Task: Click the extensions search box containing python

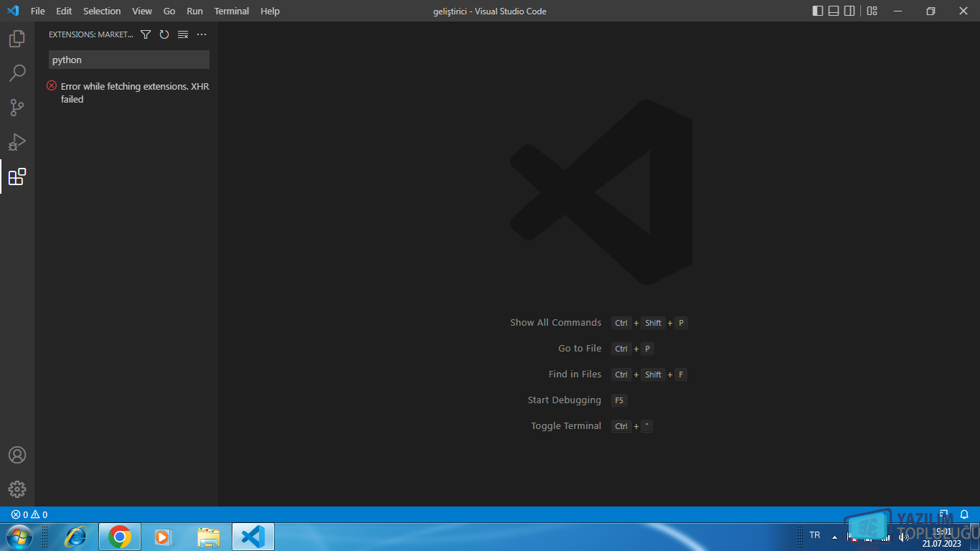Action: click(x=129, y=60)
